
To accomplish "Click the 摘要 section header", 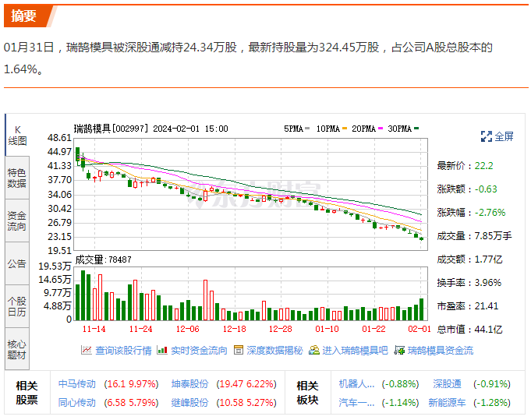I will click(23, 16).
